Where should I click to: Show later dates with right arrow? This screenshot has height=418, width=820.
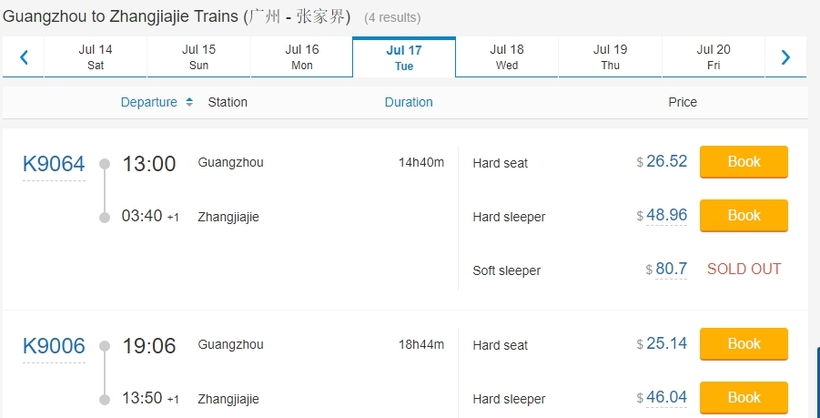(x=785, y=57)
